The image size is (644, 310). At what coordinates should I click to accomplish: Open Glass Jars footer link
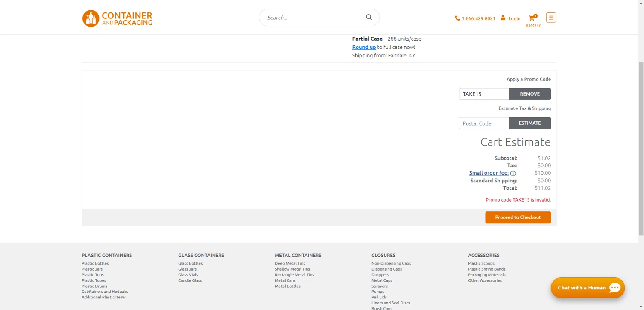click(x=188, y=269)
